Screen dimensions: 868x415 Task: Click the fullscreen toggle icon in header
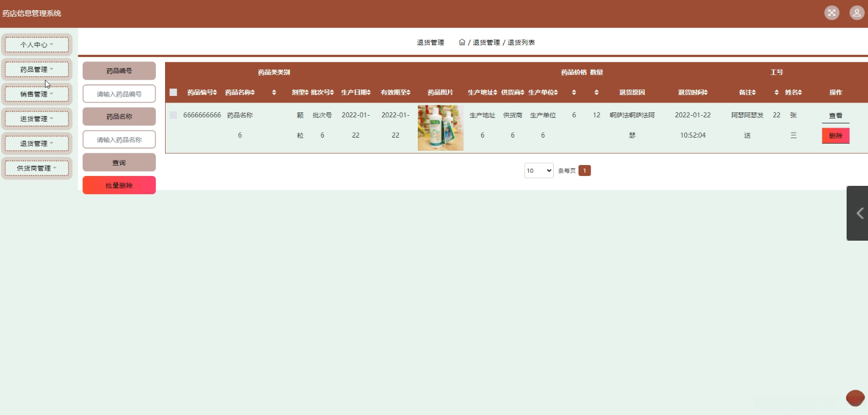(x=832, y=13)
